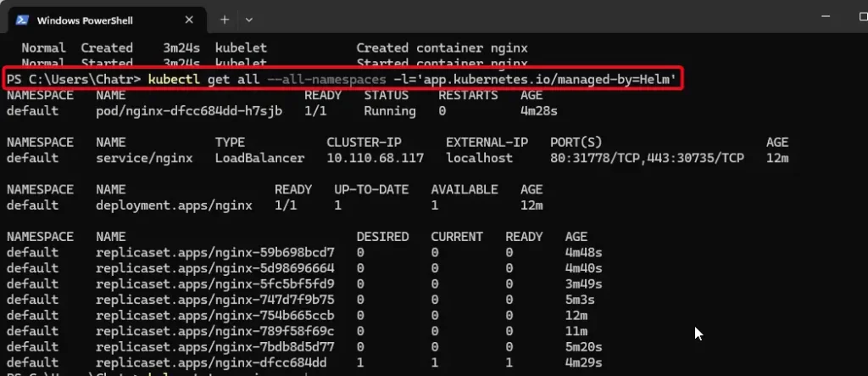Screen dimensions: 868x376
Task: Click the PORT(S) column header
Action: point(576,143)
